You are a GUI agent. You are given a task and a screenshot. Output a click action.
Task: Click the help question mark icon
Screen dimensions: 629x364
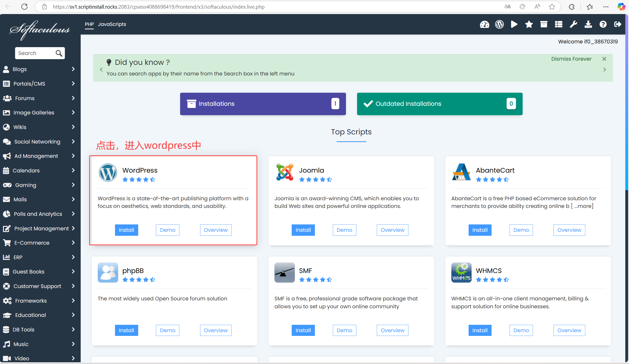click(603, 24)
